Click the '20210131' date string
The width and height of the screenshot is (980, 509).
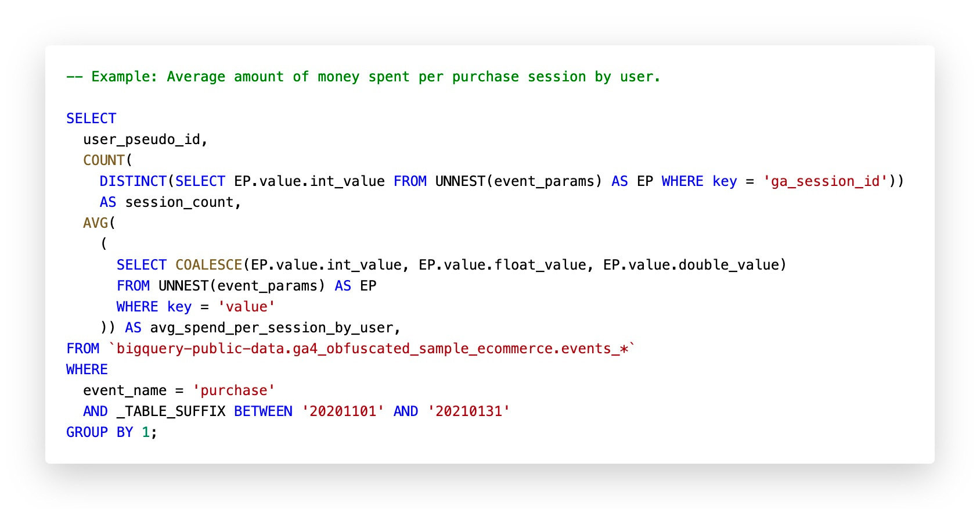469,411
